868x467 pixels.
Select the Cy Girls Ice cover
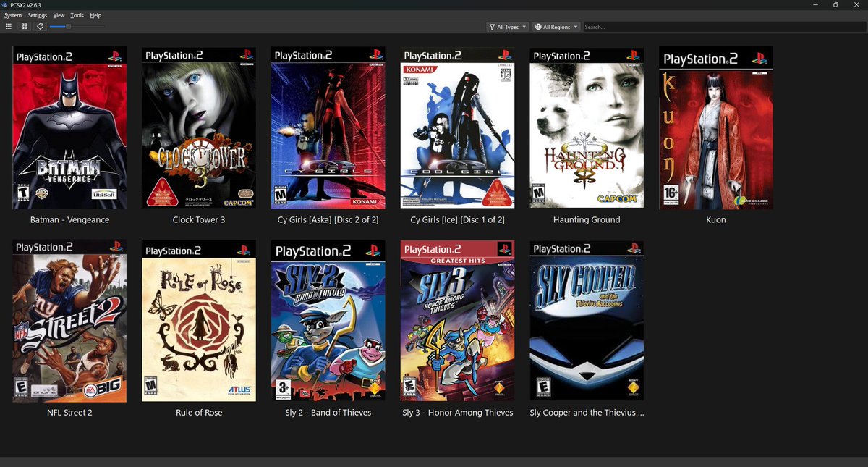pos(457,128)
